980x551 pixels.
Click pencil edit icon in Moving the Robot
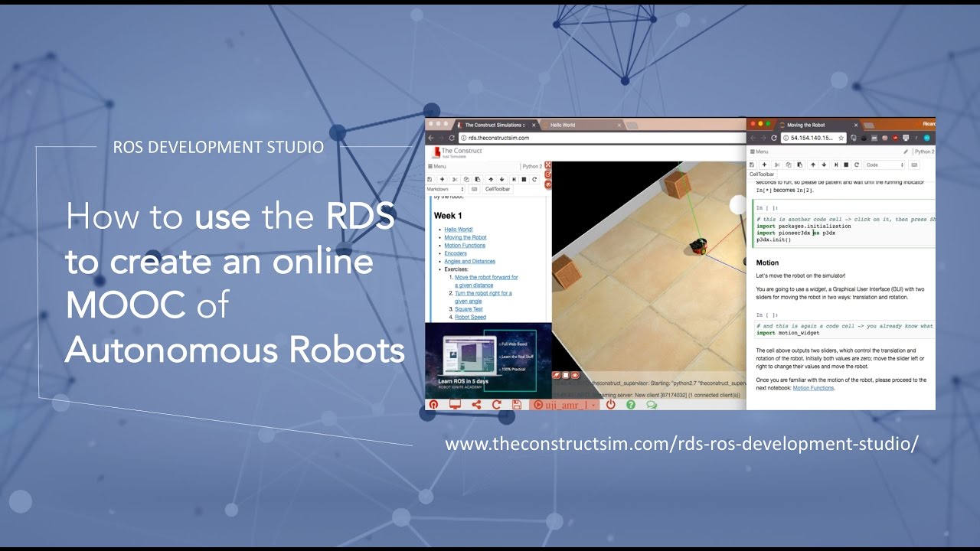click(906, 152)
